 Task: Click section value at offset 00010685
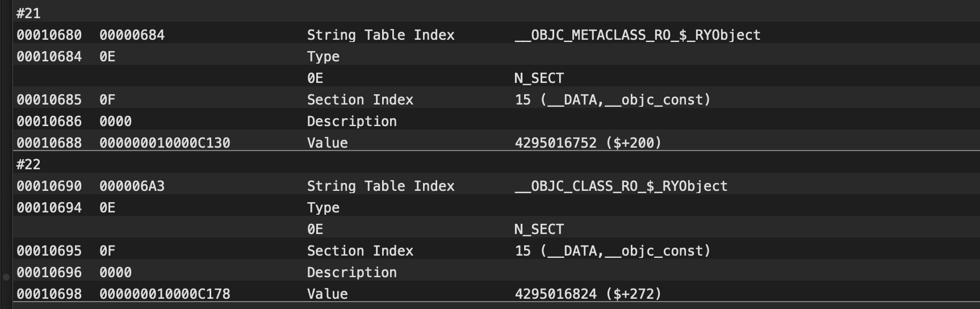pos(613,100)
